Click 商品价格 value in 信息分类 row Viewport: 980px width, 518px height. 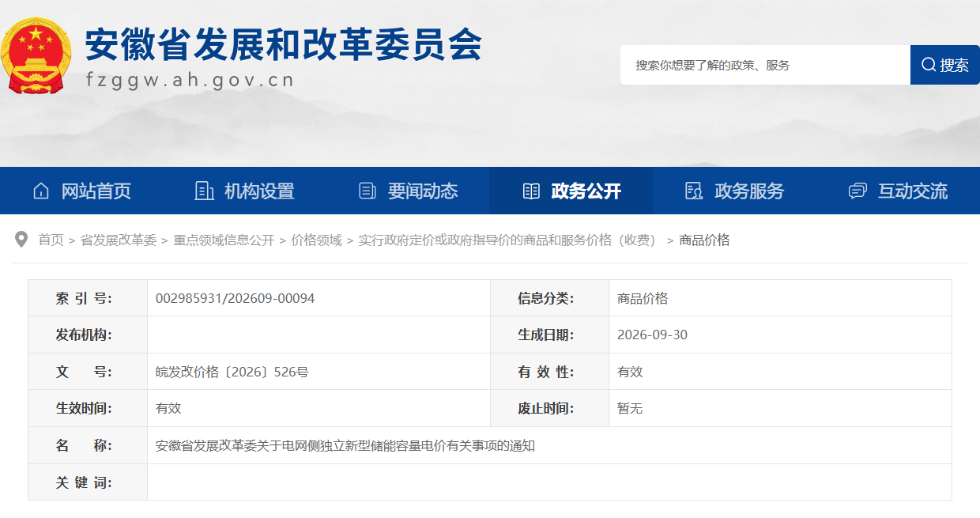click(643, 298)
